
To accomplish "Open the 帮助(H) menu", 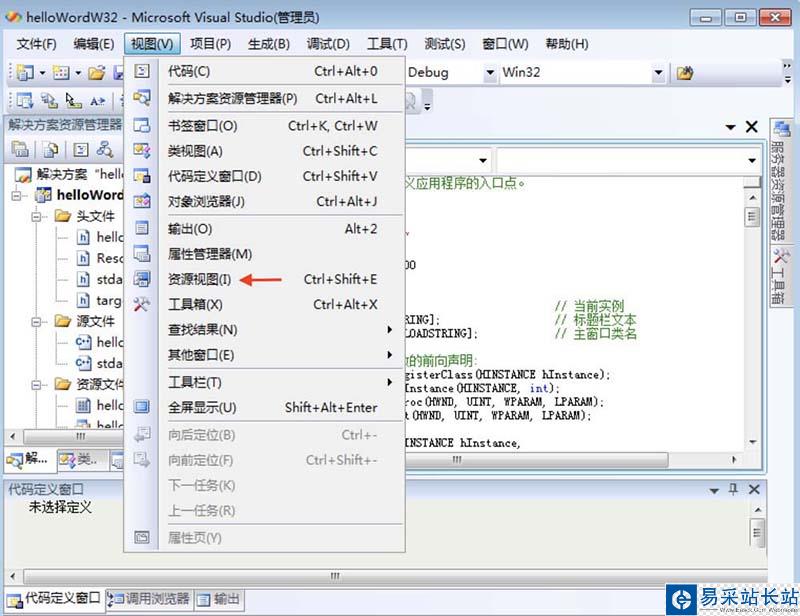I will point(567,44).
